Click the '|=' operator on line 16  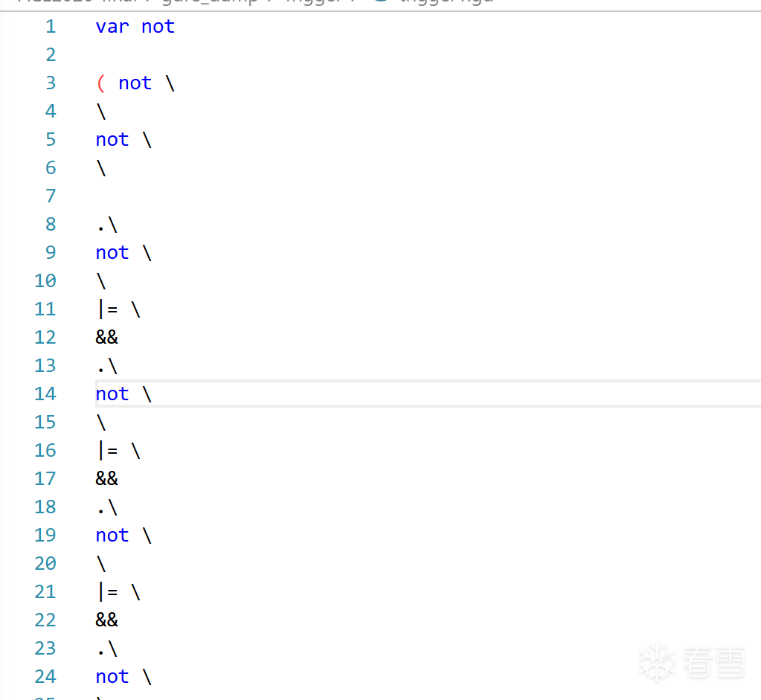(108, 451)
